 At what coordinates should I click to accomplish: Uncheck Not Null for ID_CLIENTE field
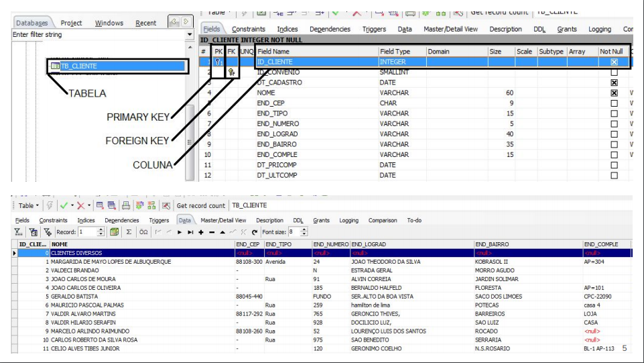614,62
